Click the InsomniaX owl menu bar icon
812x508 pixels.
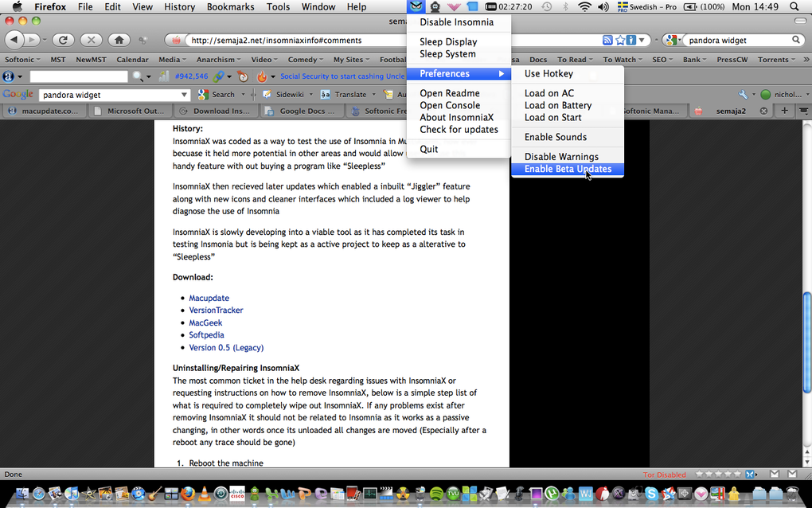tap(416, 6)
